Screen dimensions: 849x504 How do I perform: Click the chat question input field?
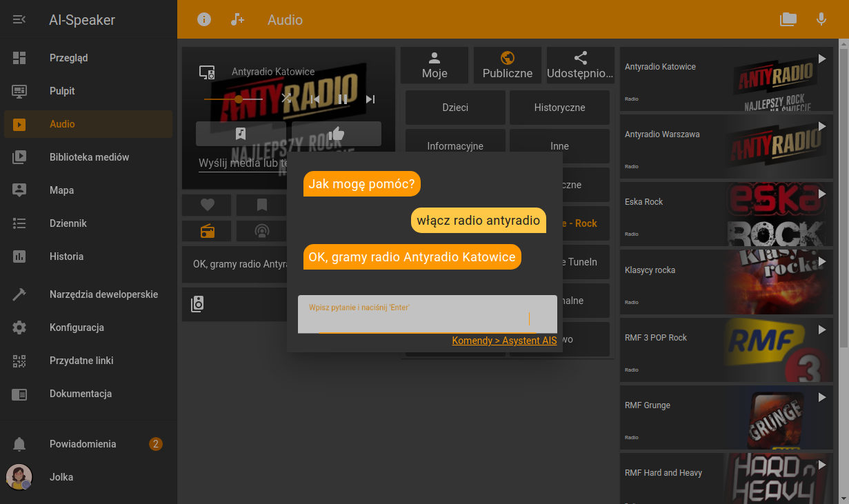coord(428,314)
